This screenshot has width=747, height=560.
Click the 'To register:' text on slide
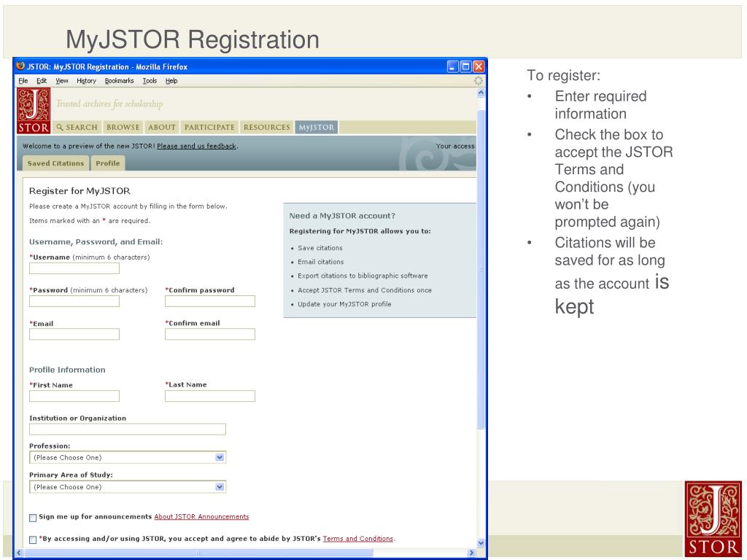point(564,75)
